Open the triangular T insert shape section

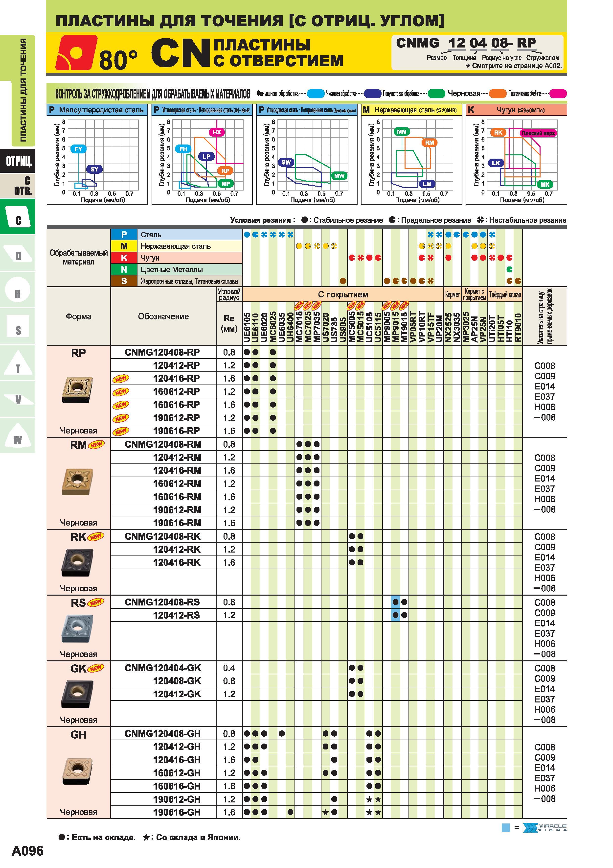18,363
